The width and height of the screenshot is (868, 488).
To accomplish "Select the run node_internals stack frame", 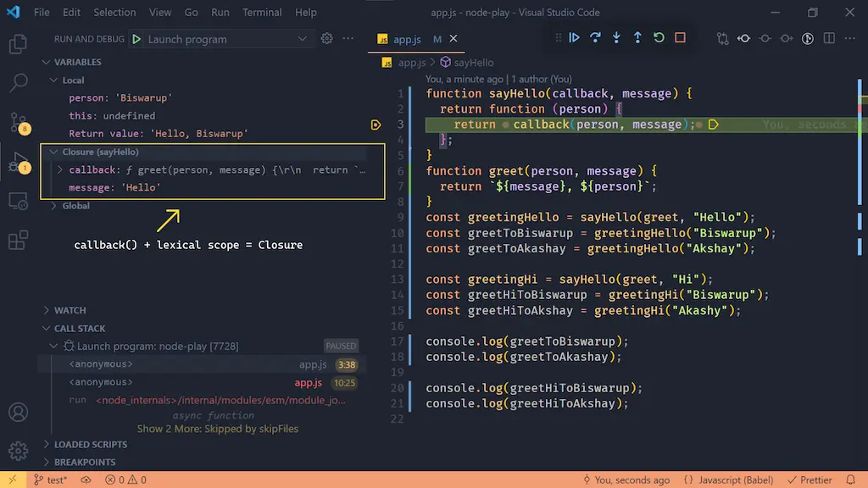I will 203,400.
